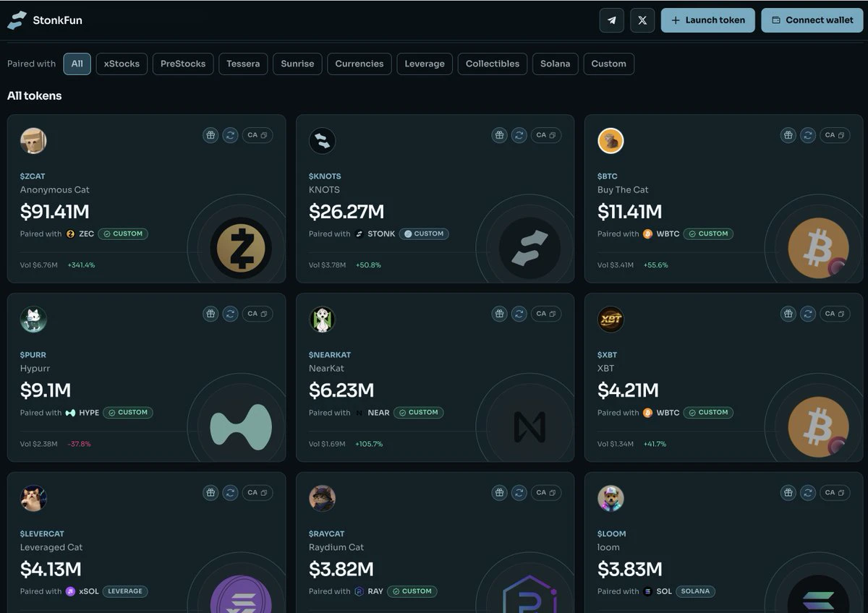Click the -37.8% change on $PURR
This screenshot has width=868, height=613.
[79, 444]
